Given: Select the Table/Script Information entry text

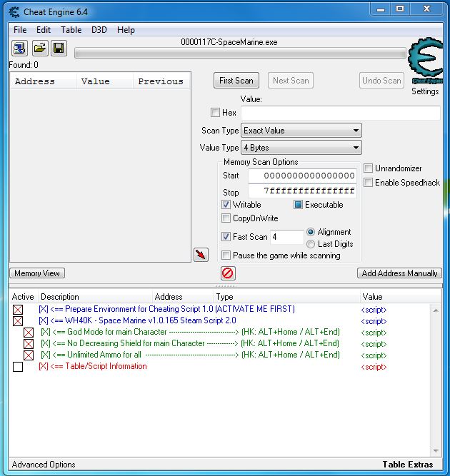Looking at the screenshot, I should click(x=93, y=366).
